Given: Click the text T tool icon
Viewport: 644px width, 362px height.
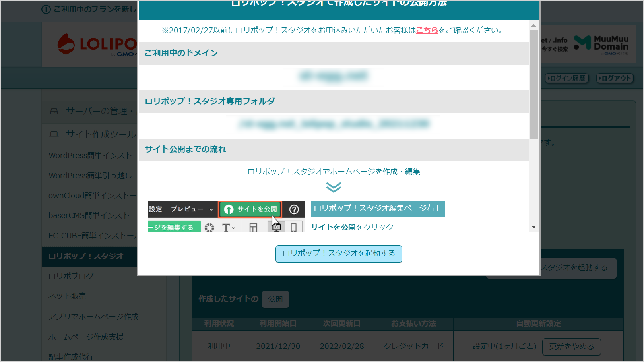Looking at the screenshot, I should [227, 228].
